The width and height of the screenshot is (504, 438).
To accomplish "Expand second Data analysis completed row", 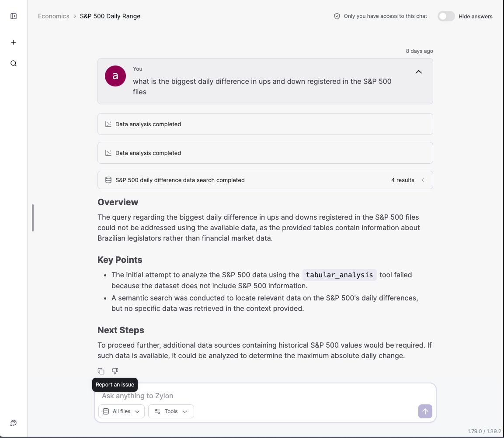I will (265, 153).
